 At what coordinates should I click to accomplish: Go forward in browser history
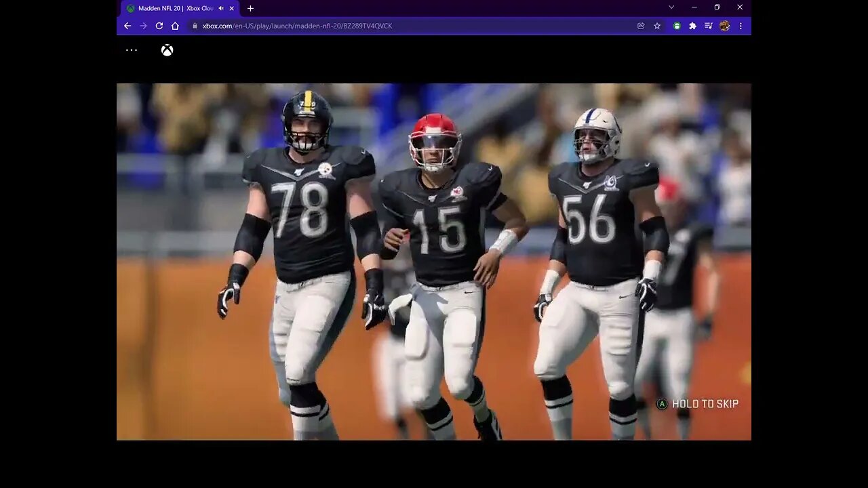click(143, 26)
